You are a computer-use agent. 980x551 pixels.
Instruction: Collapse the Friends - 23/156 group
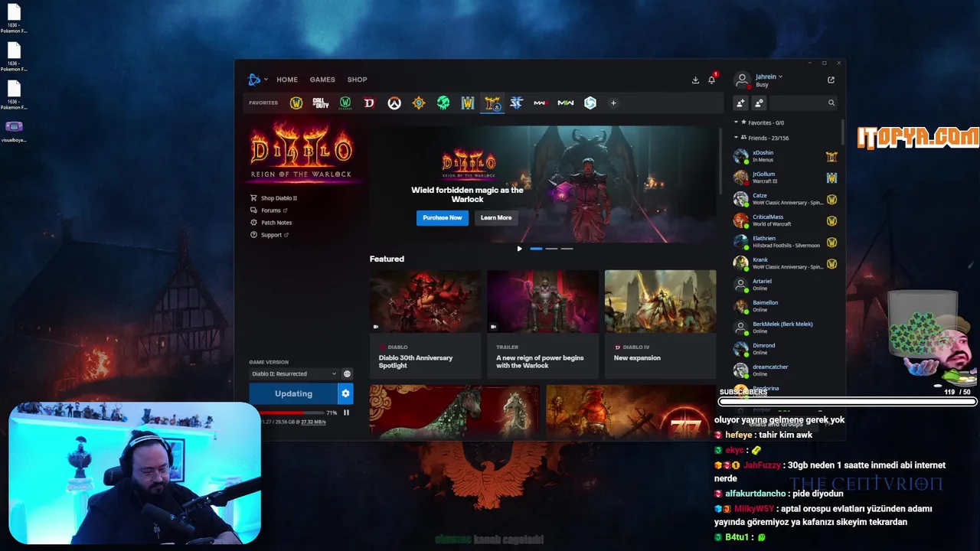761,138
